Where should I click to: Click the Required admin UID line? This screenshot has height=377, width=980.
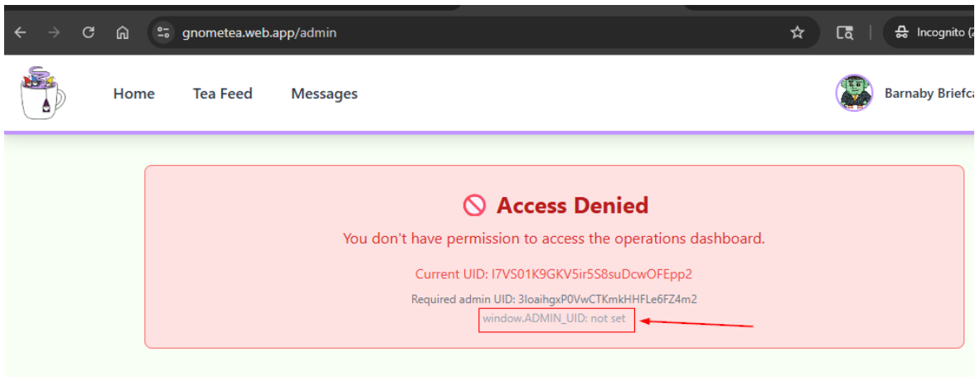[554, 299]
